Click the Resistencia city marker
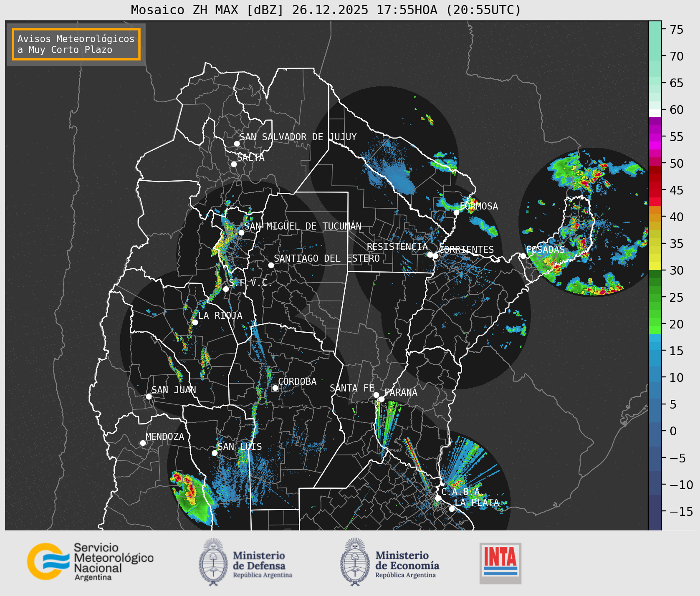 click(430, 255)
